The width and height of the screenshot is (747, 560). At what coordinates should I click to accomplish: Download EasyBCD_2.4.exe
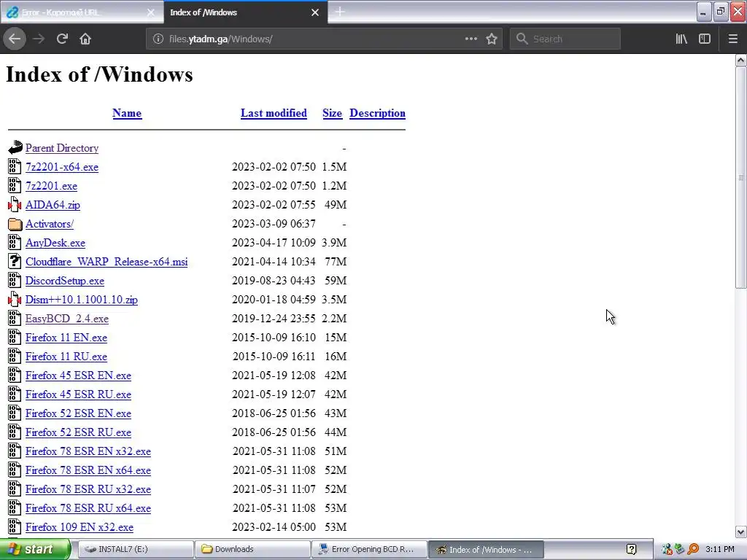(67, 319)
